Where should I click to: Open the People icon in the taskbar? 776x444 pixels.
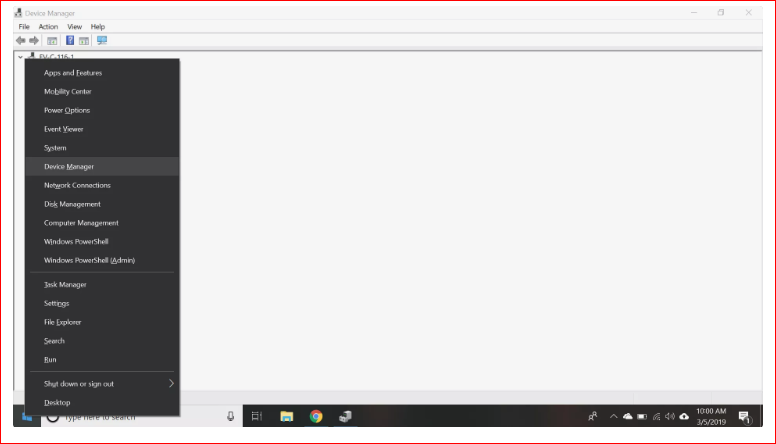[592, 416]
